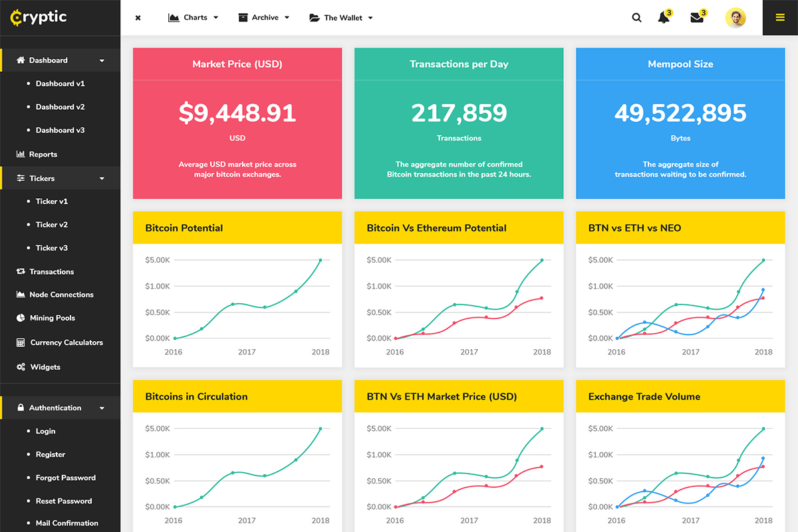Image resolution: width=798 pixels, height=532 pixels.
Task: Click the search magnifier icon
Action: pyautogui.click(x=636, y=18)
